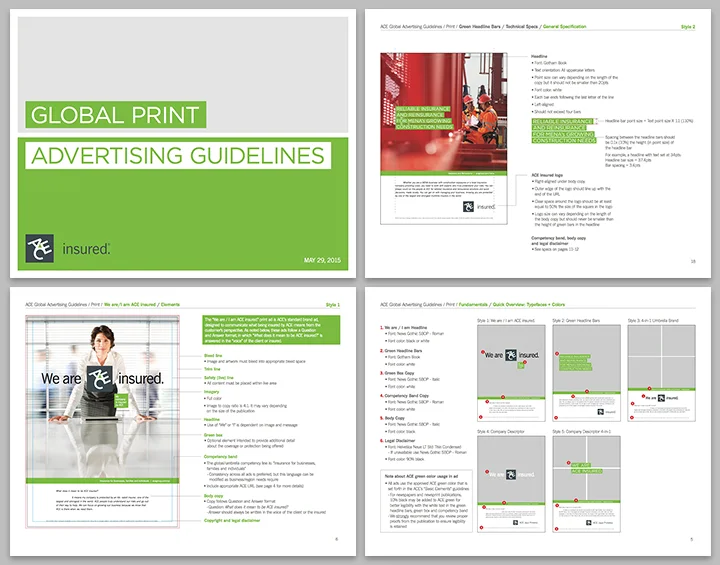
Task: Click "Copyright and legal disclaimer" label
Action: [x=232, y=520]
